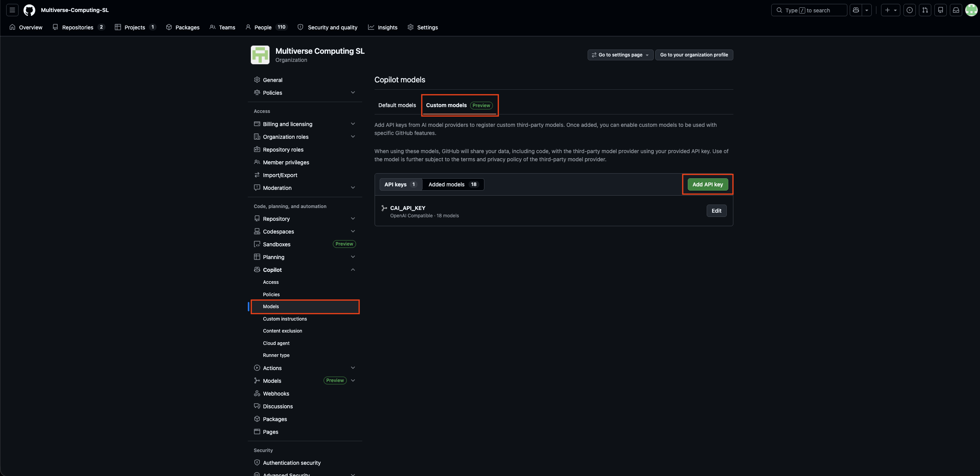Open Custom instructions under Copilot
Viewport: 980px width, 476px height.
[305, 319]
